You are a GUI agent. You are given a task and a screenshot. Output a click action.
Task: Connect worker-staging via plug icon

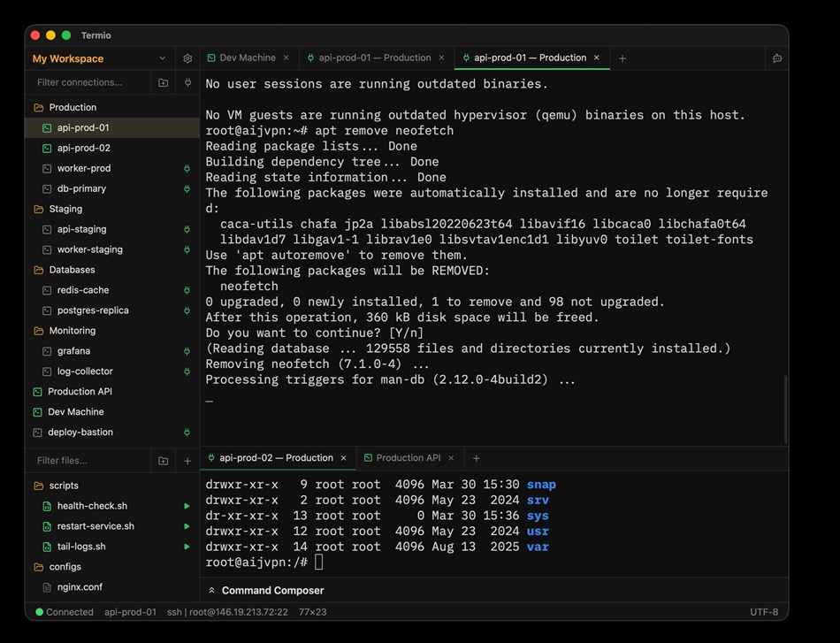[187, 249]
